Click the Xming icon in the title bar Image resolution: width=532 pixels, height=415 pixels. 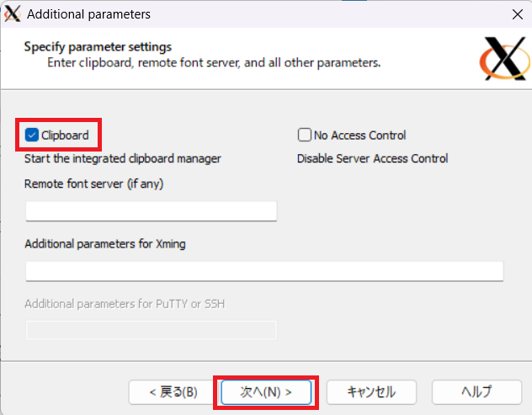(x=13, y=14)
